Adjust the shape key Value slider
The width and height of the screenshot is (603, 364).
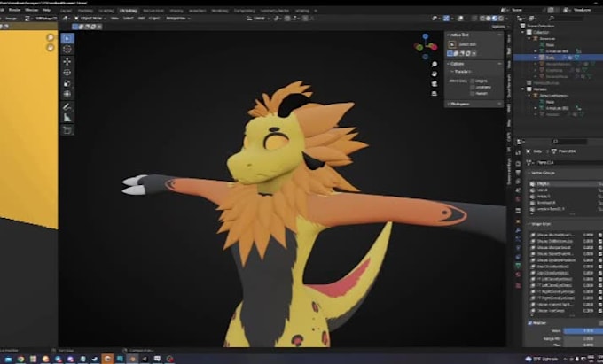583,330
